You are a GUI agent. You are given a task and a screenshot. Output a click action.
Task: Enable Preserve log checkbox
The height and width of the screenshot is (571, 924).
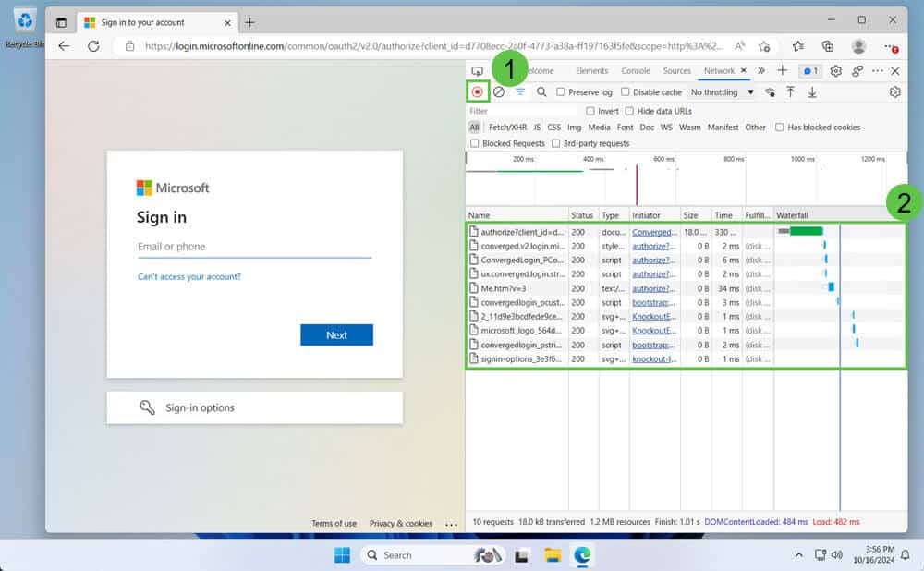point(561,91)
